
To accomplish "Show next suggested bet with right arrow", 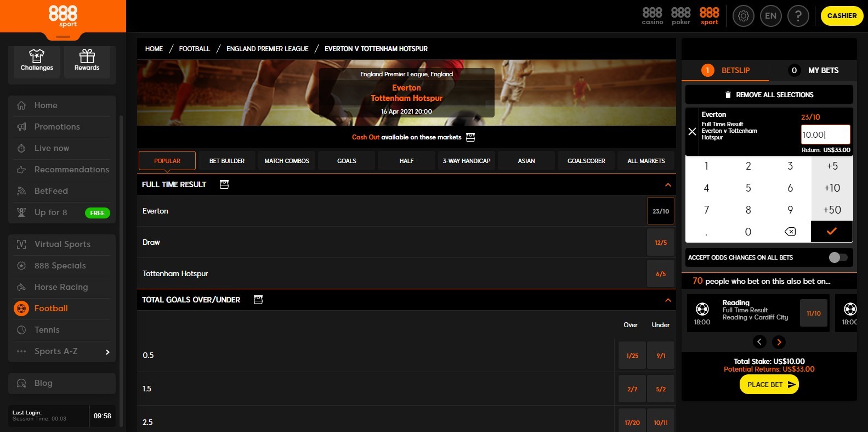I will pos(779,342).
